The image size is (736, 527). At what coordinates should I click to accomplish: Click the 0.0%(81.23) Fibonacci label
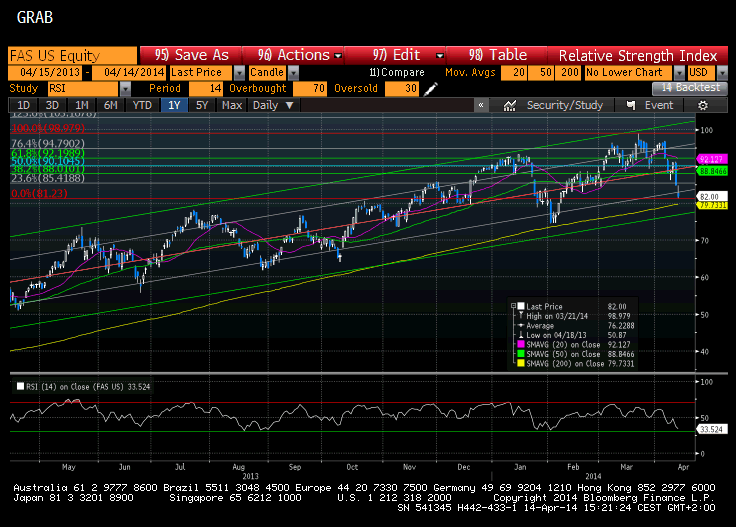click(x=39, y=193)
